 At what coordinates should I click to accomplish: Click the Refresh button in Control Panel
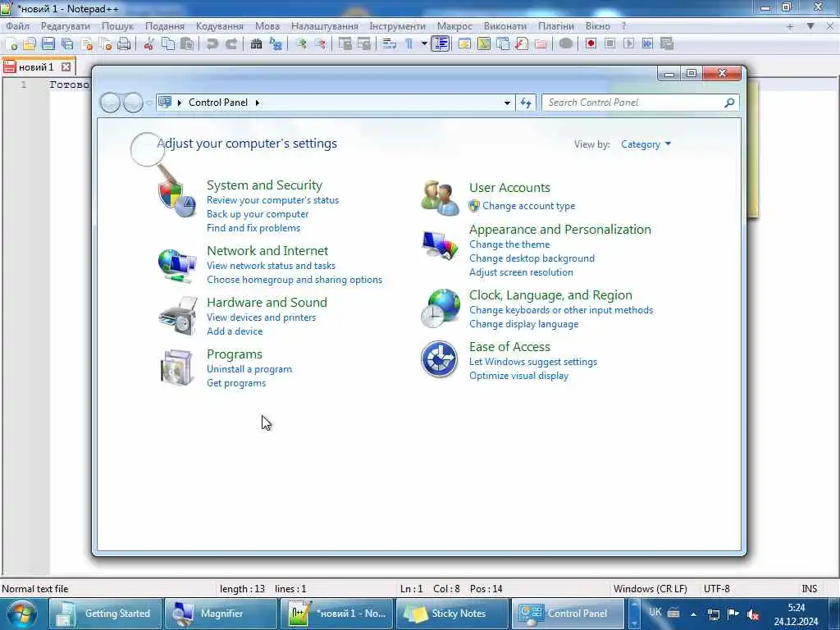[526, 103]
